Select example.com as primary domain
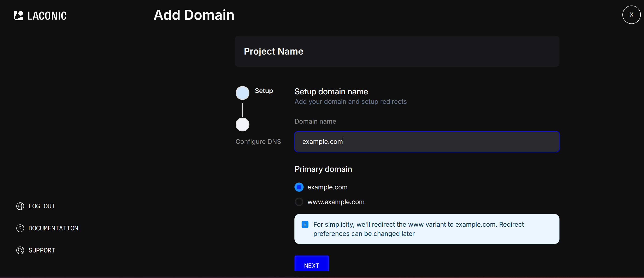 point(299,187)
